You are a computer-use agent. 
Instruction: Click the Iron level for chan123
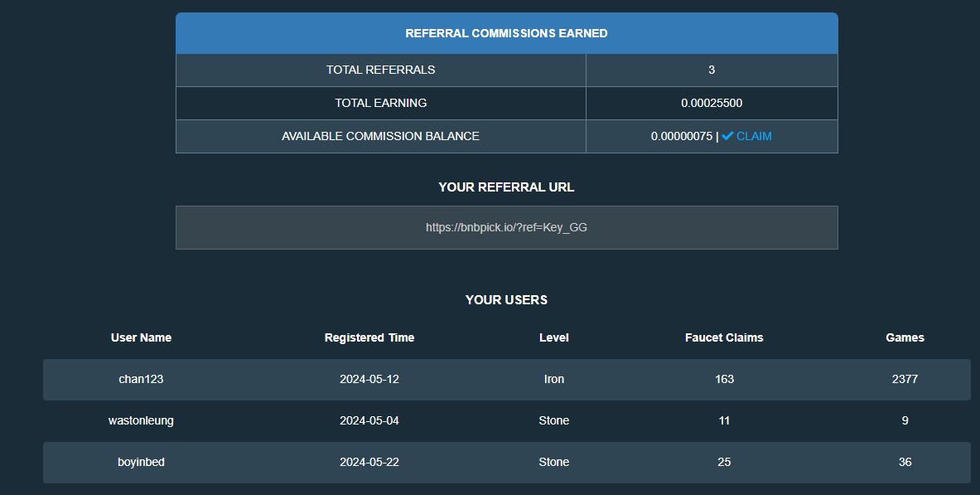click(x=553, y=379)
